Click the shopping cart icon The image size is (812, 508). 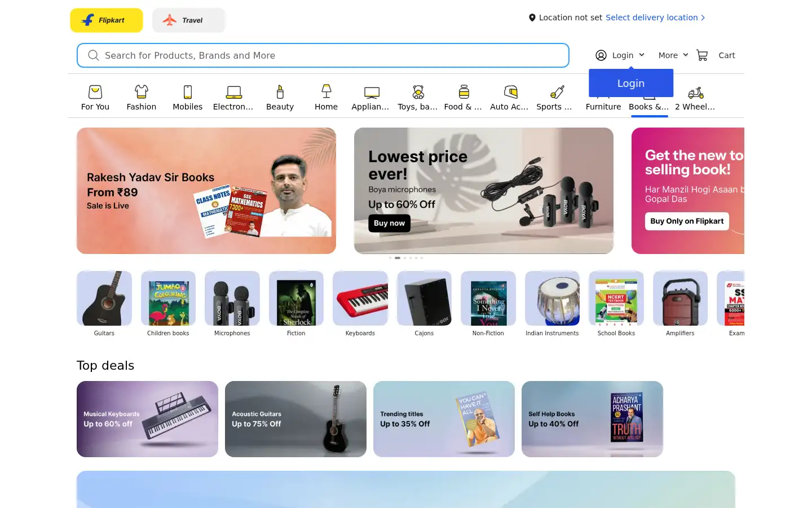702,55
